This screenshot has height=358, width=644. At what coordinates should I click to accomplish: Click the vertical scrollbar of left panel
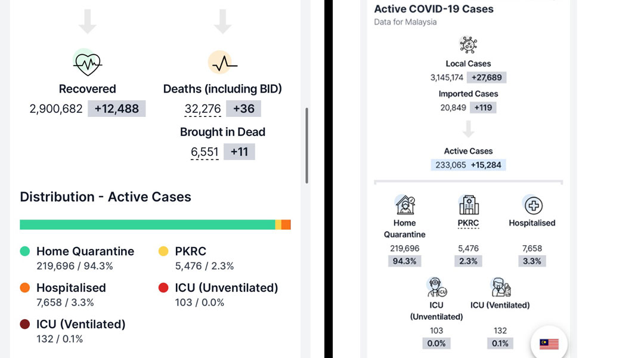(x=307, y=146)
